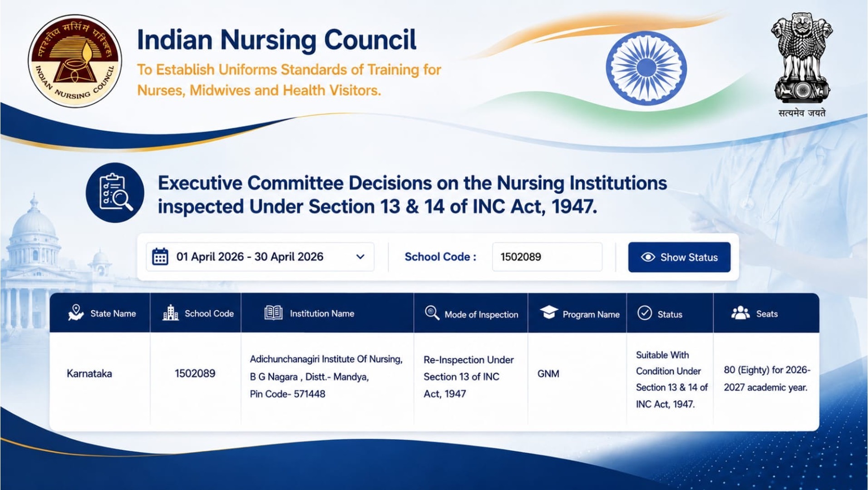Expand the date range dropdown chevron
The image size is (868, 490).
coord(360,257)
